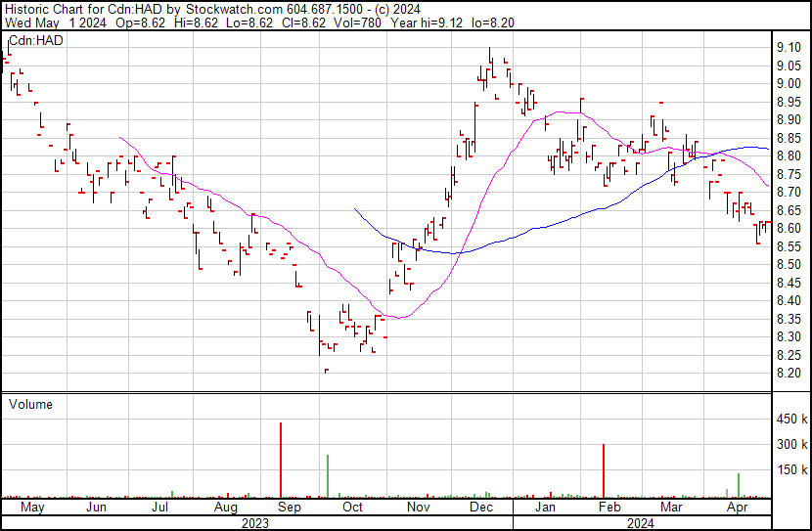
Task: Select the 9.05 price axis label
Action: tap(789, 66)
